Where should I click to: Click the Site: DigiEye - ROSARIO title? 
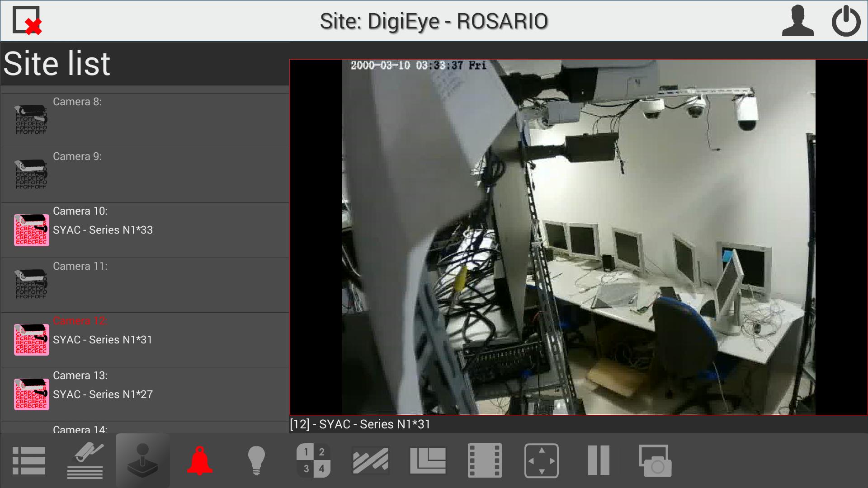434,21
